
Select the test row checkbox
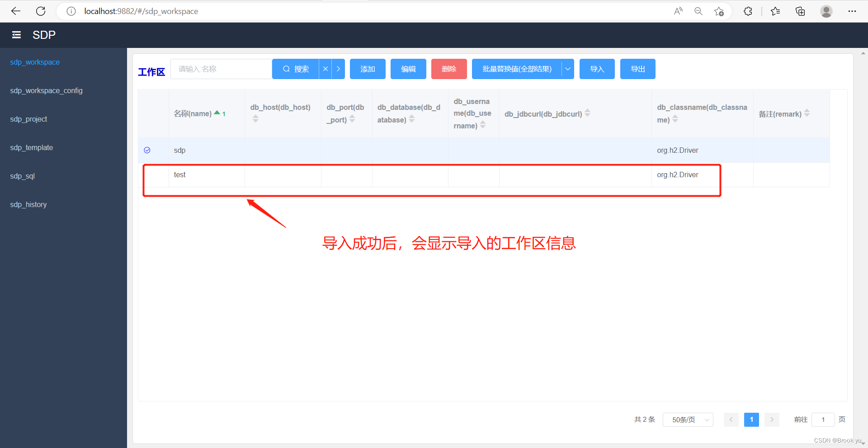(147, 175)
